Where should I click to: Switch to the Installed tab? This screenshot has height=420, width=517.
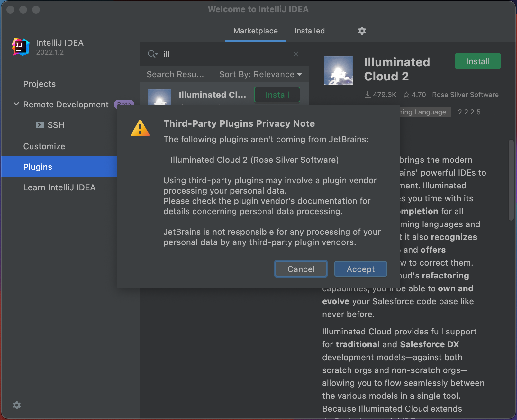coord(310,31)
